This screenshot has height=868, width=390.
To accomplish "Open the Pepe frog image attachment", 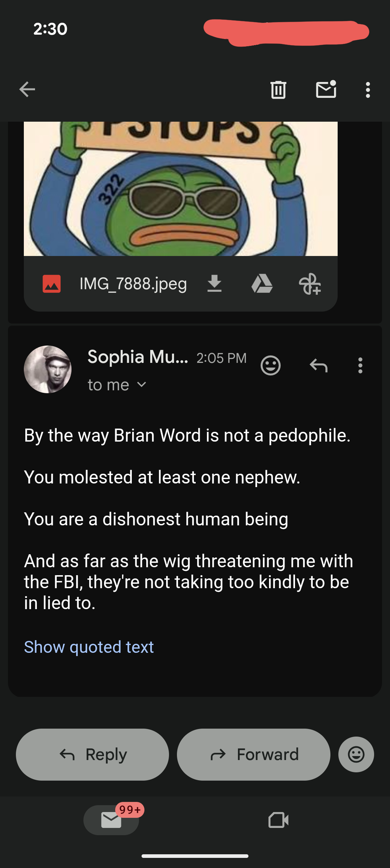I will tap(181, 188).
